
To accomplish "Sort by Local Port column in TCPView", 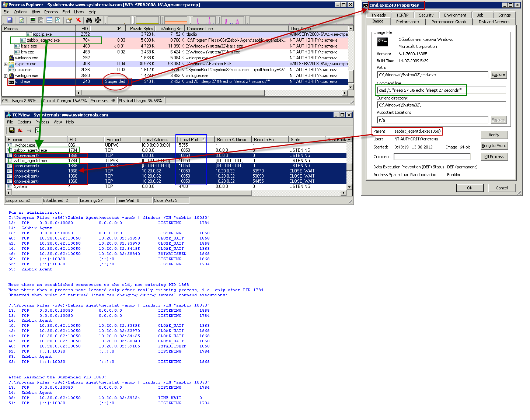I will tap(192, 140).
